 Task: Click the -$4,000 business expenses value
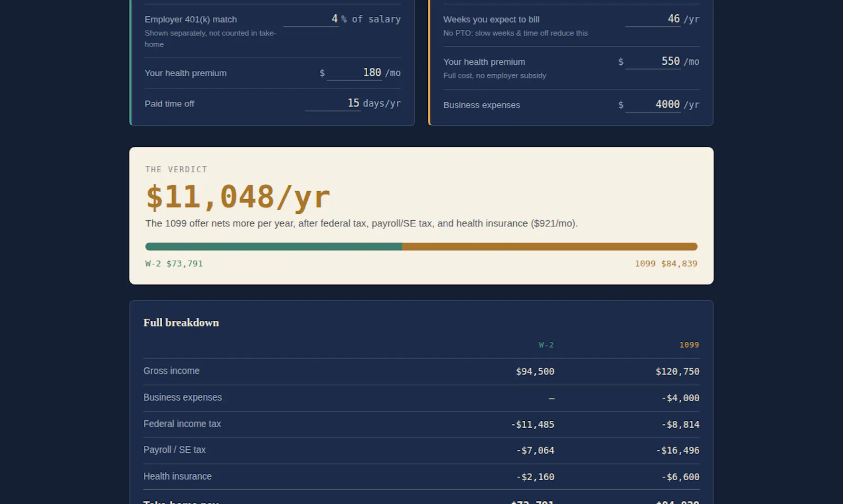point(680,398)
